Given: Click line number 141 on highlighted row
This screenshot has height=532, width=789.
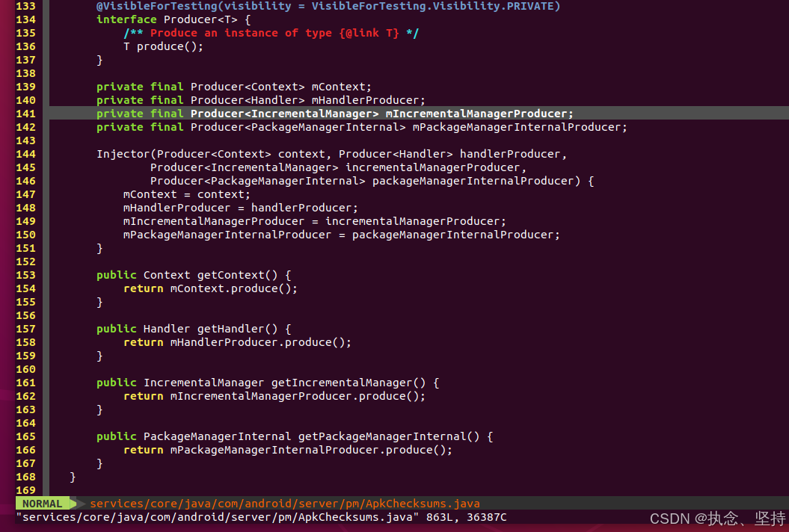Looking at the screenshot, I should click(25, 114).
